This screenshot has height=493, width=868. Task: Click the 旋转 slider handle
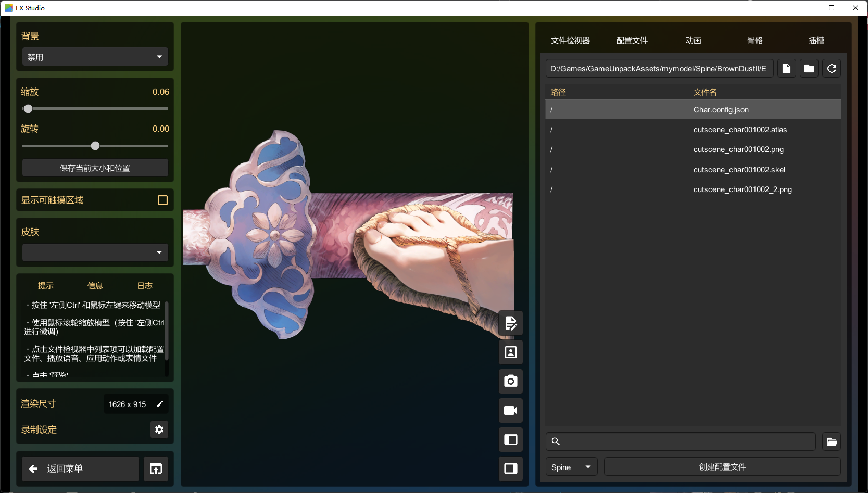95,146
